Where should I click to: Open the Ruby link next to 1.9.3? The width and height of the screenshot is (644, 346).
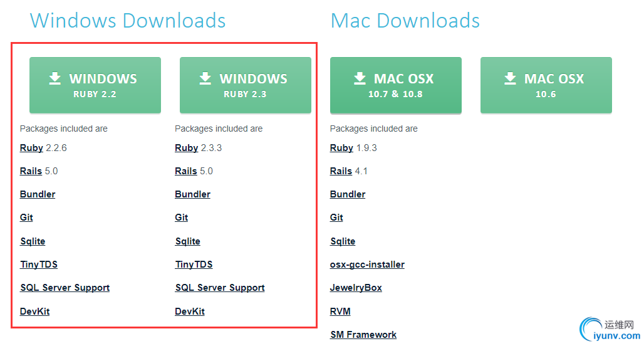coord(341,148)
